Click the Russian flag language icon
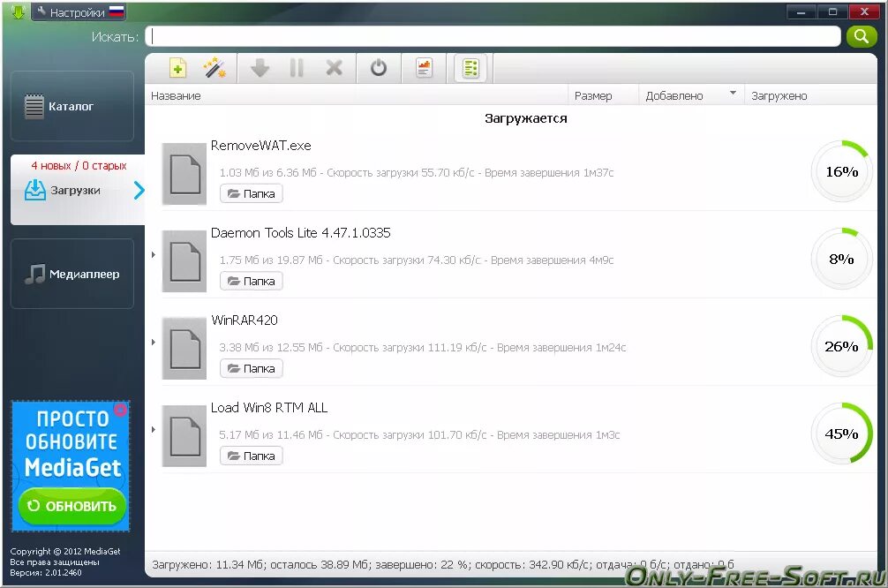 [x=117, y=11]
